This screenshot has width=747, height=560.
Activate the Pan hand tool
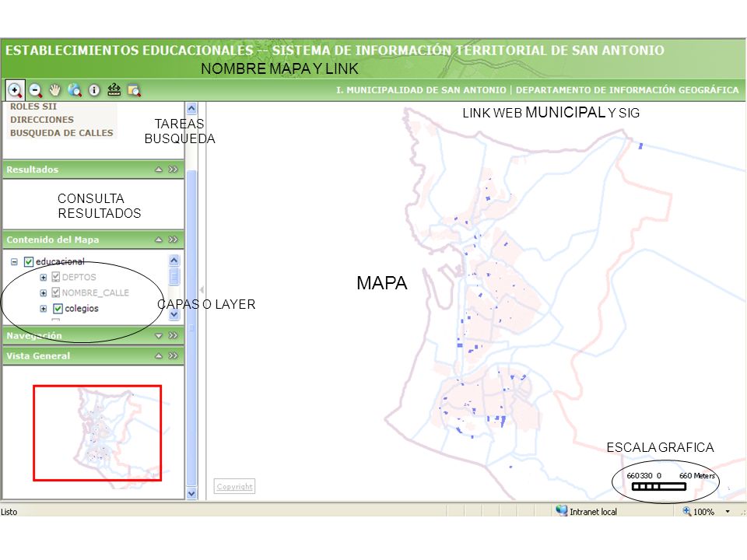click(55, 89)
